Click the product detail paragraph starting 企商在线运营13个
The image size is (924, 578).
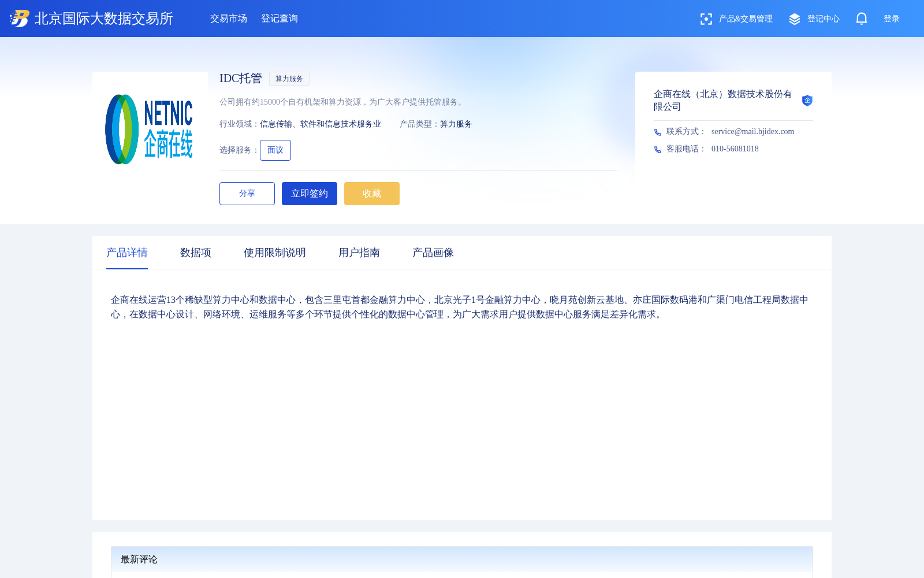click(x=460, y=307)
